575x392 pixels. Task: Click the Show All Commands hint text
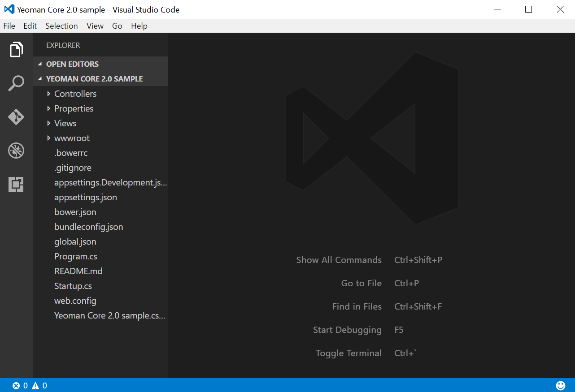[339, 260]
